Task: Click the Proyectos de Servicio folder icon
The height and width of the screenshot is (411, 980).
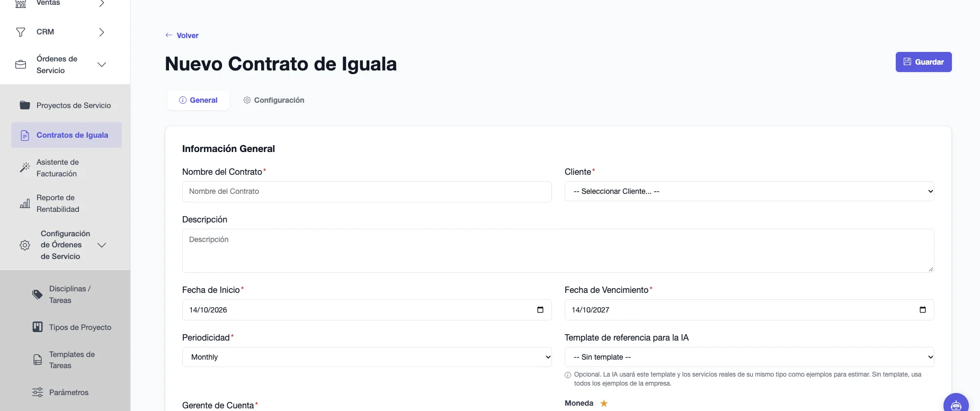Action: 25,105
